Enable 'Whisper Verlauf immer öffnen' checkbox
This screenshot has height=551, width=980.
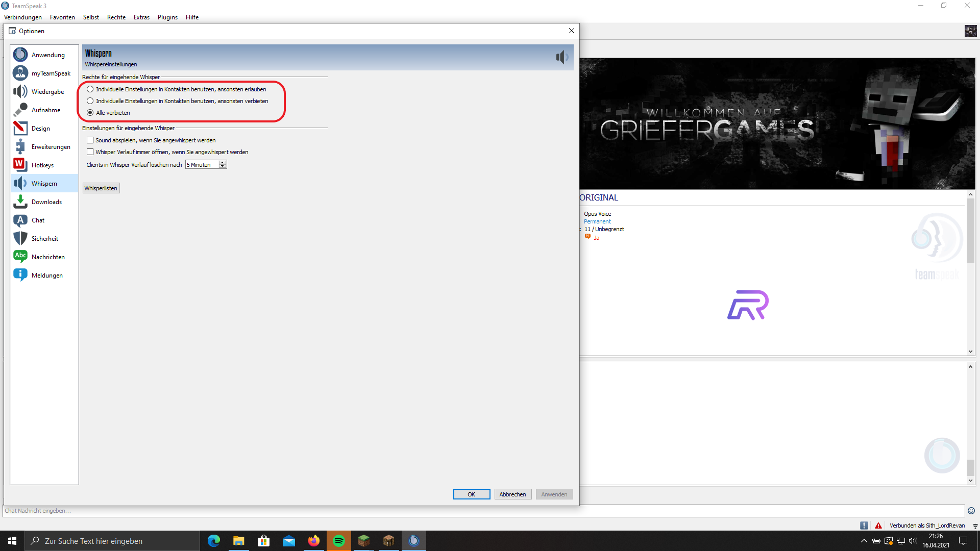pos(90,152)
